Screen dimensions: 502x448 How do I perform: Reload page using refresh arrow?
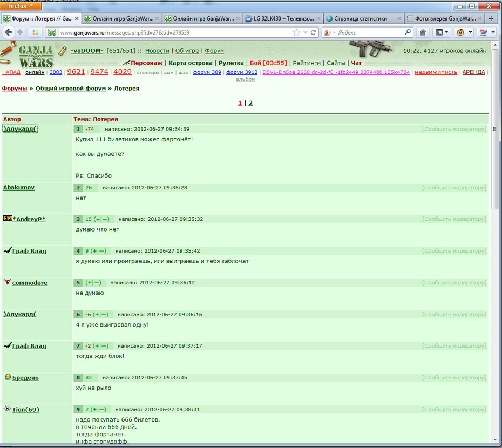pyautogui.click(x=314, y=32)
